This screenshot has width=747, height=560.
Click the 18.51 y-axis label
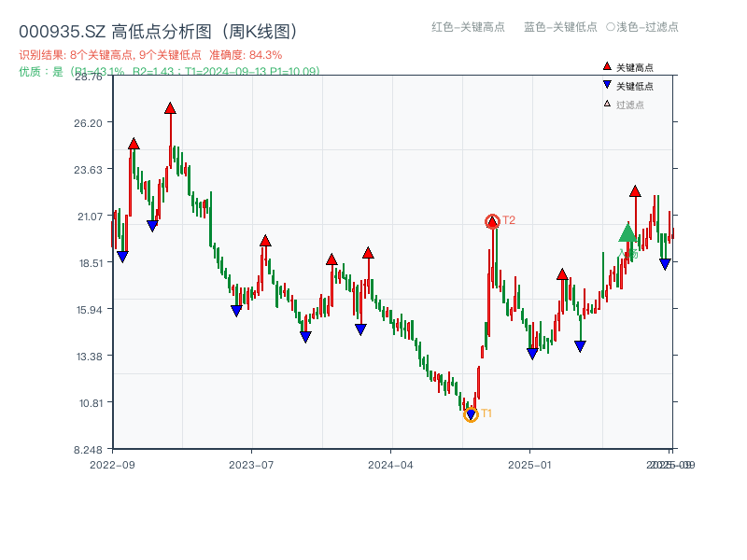tap(91, 263)
